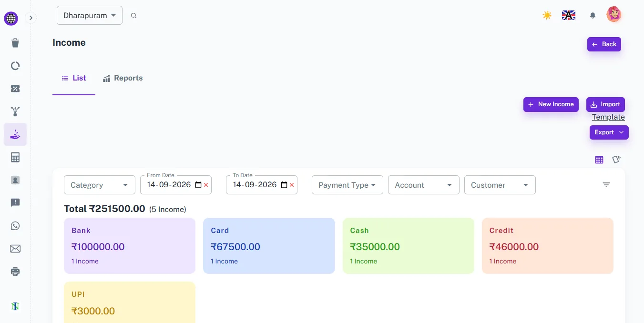
Task: Click the search magnifier icon
Action: [134, 16]
